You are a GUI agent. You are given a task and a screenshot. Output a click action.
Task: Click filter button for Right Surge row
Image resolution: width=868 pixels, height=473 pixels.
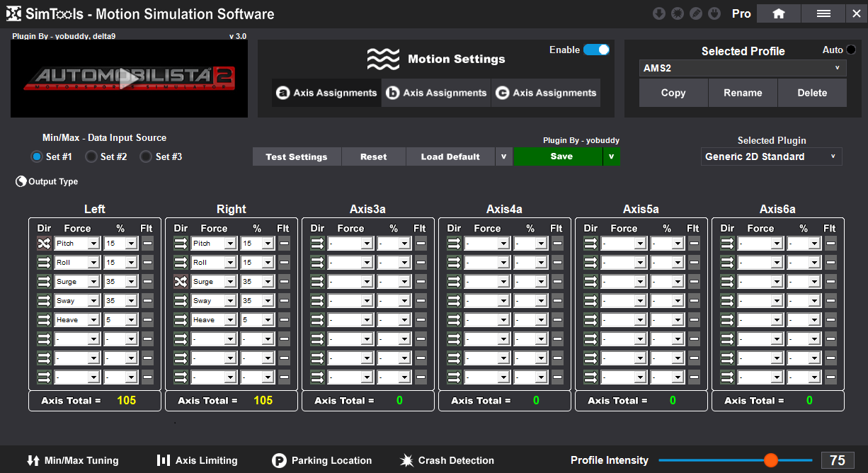[x=284, y=282]
